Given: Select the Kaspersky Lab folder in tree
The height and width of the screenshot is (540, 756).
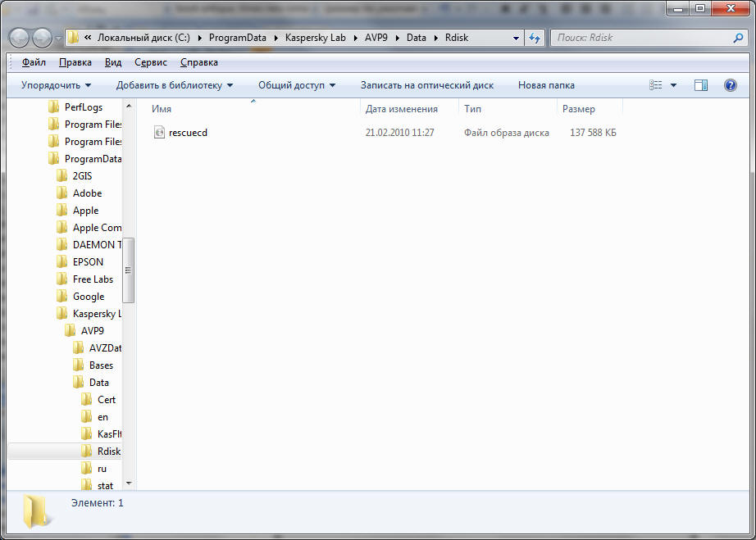Looking at the screenshot, I should point(96,314).
